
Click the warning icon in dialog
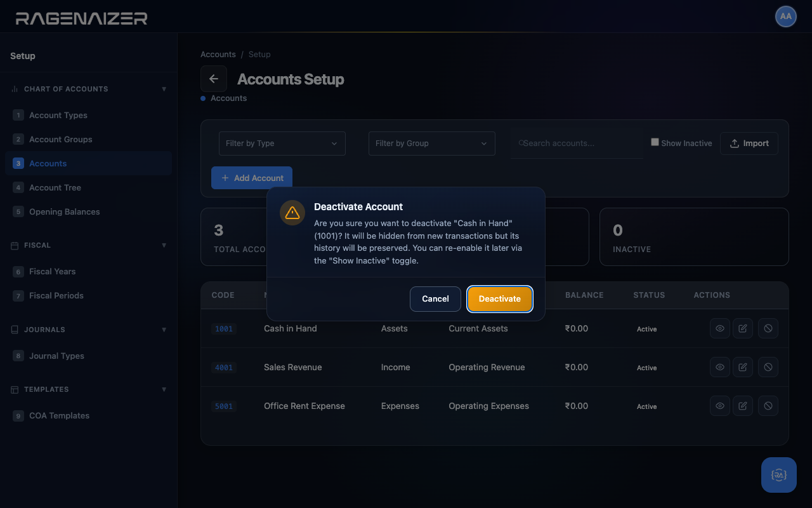click(x=292, y=213)
